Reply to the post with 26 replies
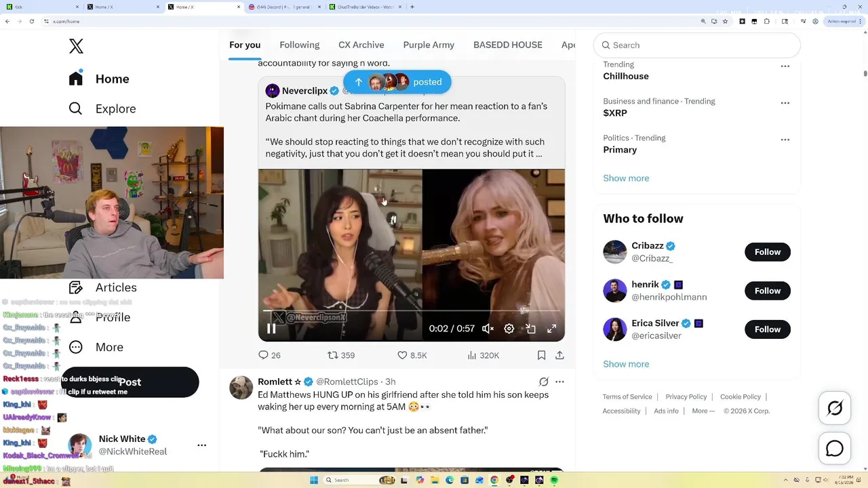Image resolution: width=868 pixels, height=488 pixels. (269, 355)
